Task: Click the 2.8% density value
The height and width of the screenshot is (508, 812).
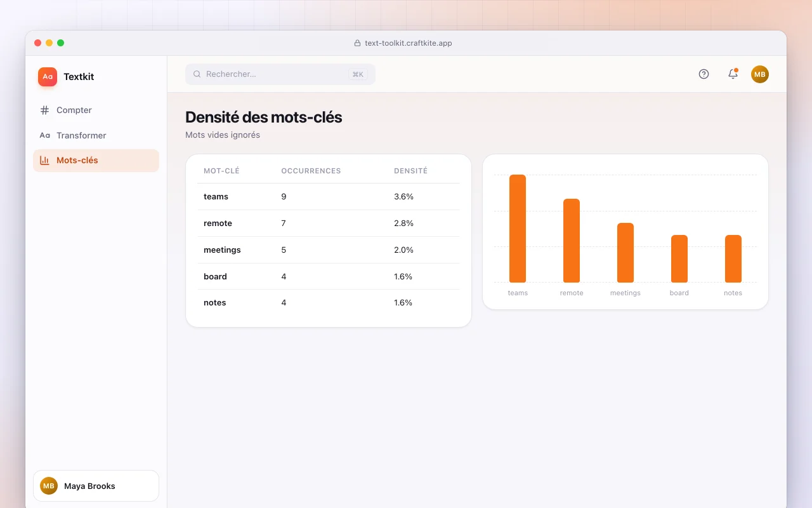Action: 403,224
